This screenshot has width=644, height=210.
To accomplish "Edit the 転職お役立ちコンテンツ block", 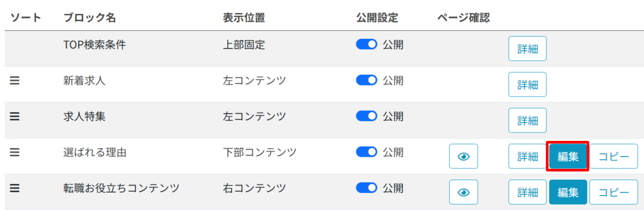I will click(568, 192).
